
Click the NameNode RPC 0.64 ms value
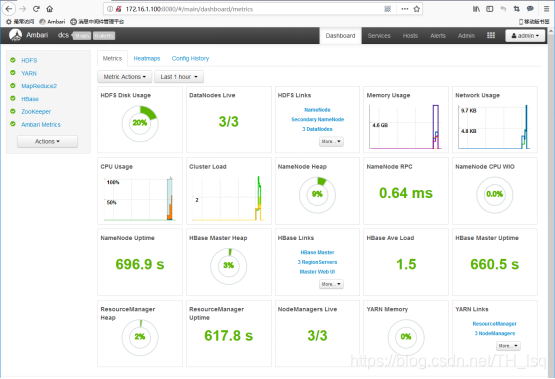(406, 193)
